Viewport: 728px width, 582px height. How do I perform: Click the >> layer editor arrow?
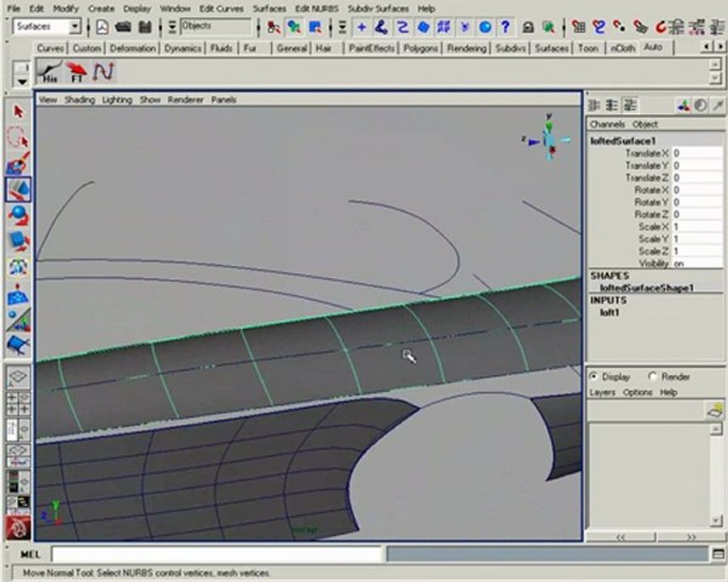(692, 537)
